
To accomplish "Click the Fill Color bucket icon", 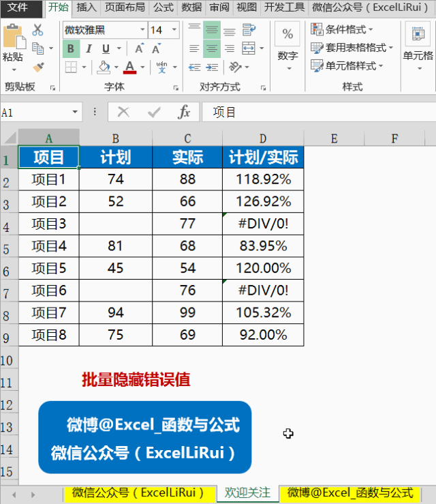I will click(x=104, y=68).
